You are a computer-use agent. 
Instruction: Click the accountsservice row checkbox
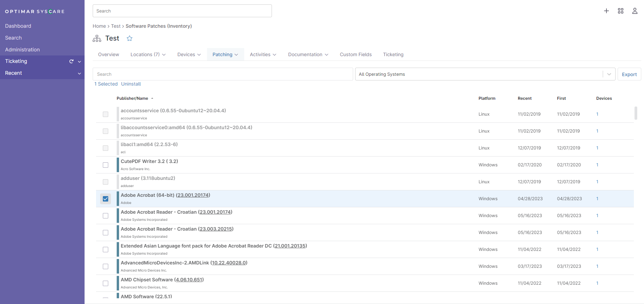point(106,114)
